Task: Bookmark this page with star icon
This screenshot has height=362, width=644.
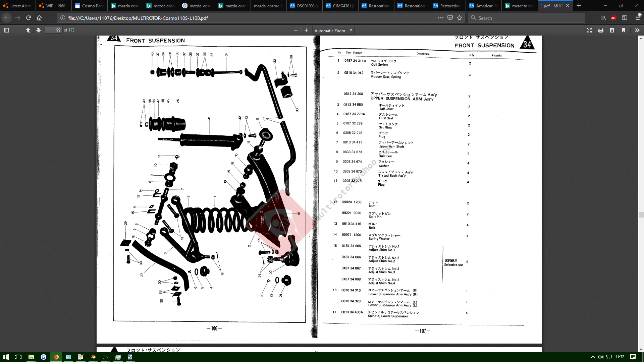Action: (460, 18)
